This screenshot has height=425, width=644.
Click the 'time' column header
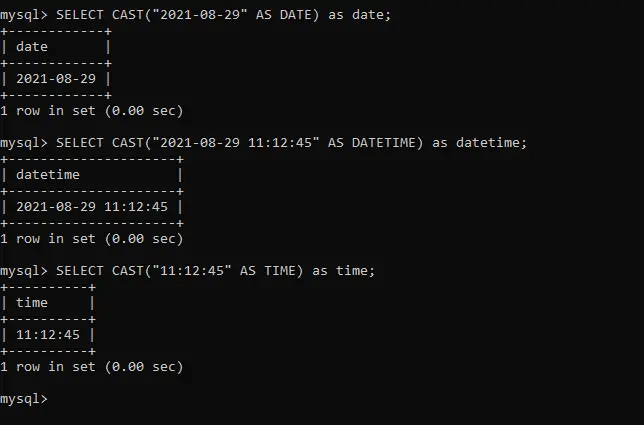[32, 303]
